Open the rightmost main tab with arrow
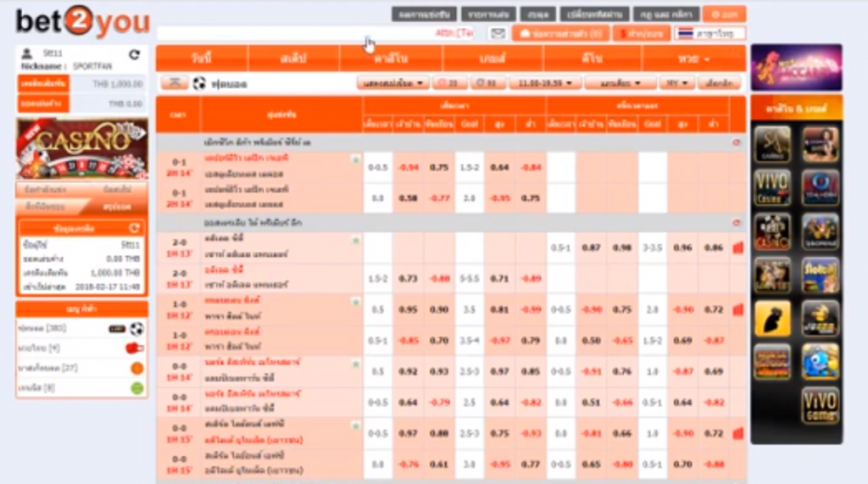This screenshot has width=868, height=484. [x=693, y=58]
